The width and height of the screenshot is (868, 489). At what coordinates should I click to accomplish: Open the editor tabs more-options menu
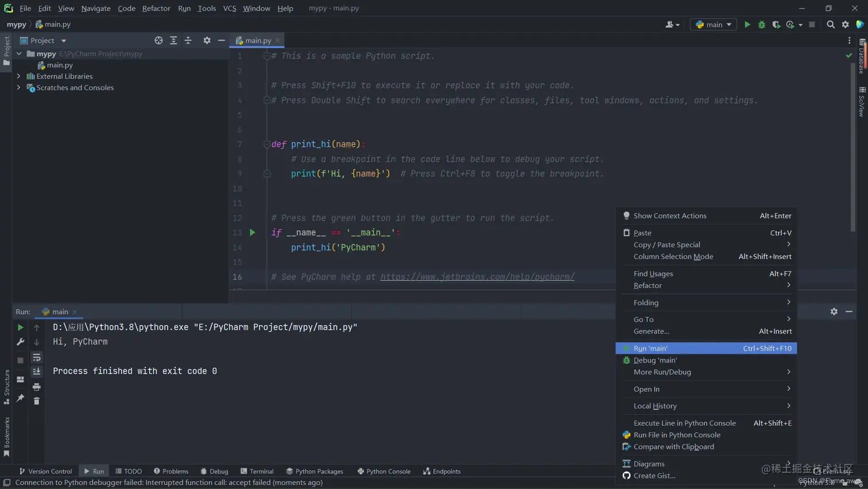click(x=850, y=40)
